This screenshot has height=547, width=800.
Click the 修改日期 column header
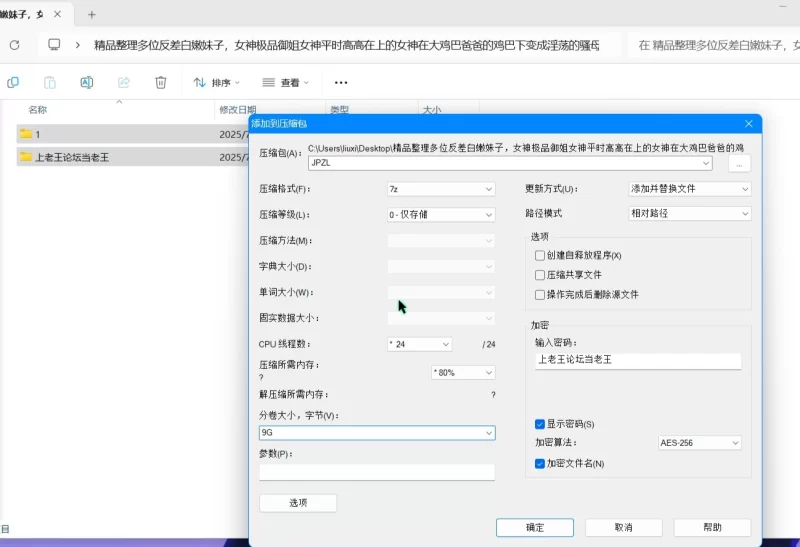[x=237, y=110]
